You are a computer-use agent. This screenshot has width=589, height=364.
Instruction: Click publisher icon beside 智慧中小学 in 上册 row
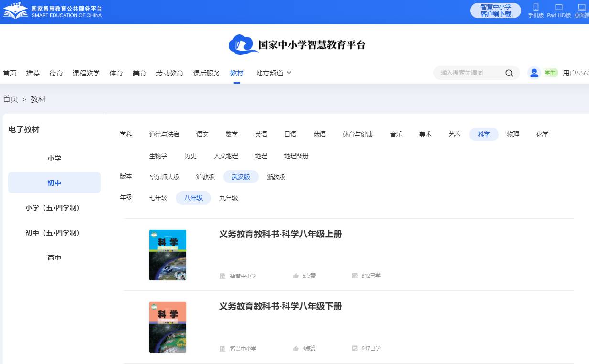[222, 276]
